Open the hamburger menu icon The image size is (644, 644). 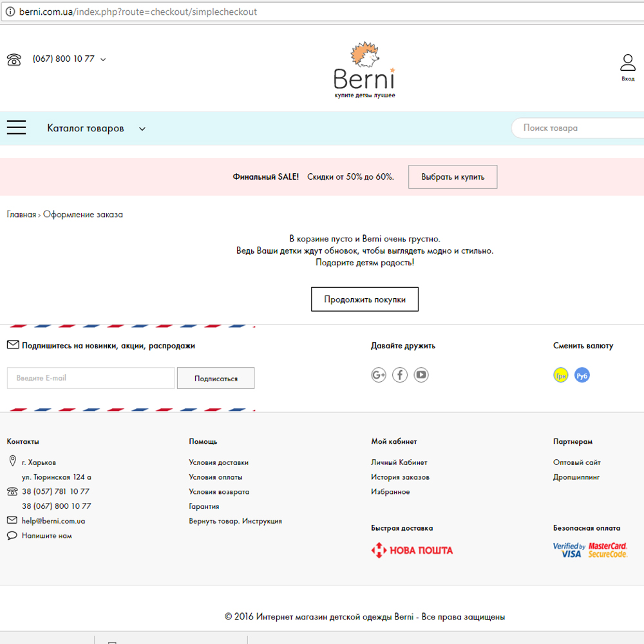pyautogui.click(x=16, y=128)
